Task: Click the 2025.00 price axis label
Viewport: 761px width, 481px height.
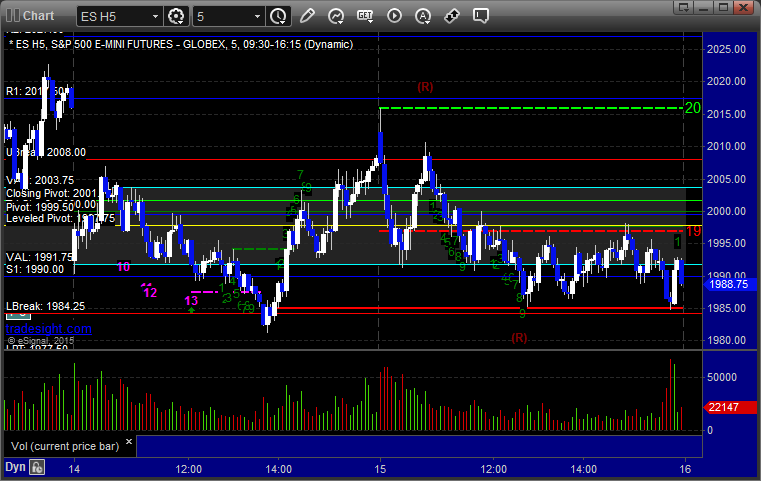Action: click(x=727, y=49)
